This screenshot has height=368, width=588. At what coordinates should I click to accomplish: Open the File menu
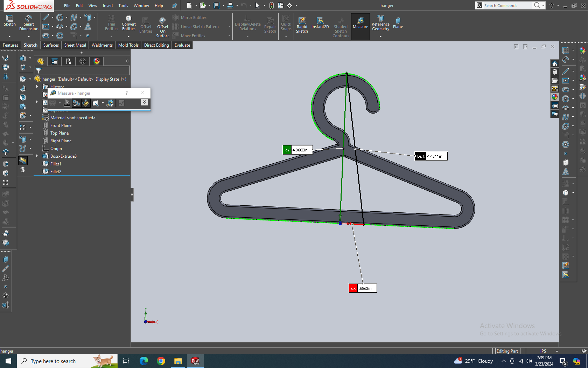[67, 6]
